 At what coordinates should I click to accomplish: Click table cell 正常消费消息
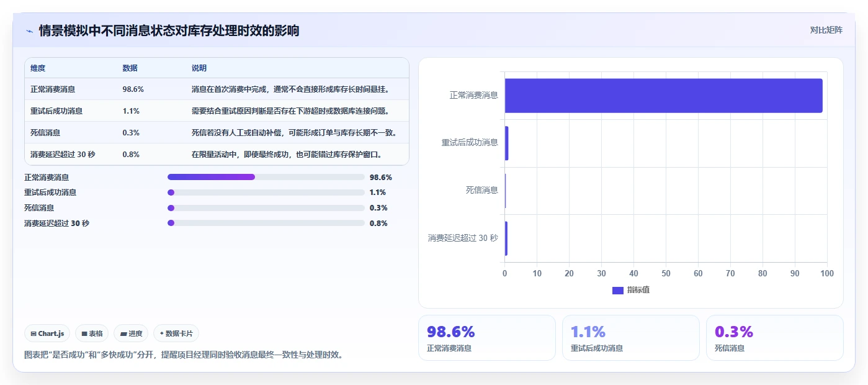tap(53, 89)
